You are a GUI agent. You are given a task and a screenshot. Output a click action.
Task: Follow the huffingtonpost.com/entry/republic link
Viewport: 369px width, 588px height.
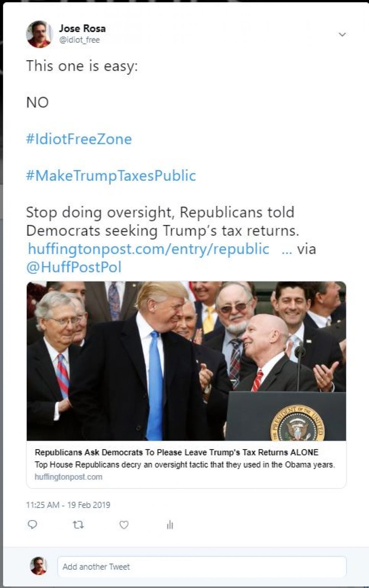tap(149, 249)
